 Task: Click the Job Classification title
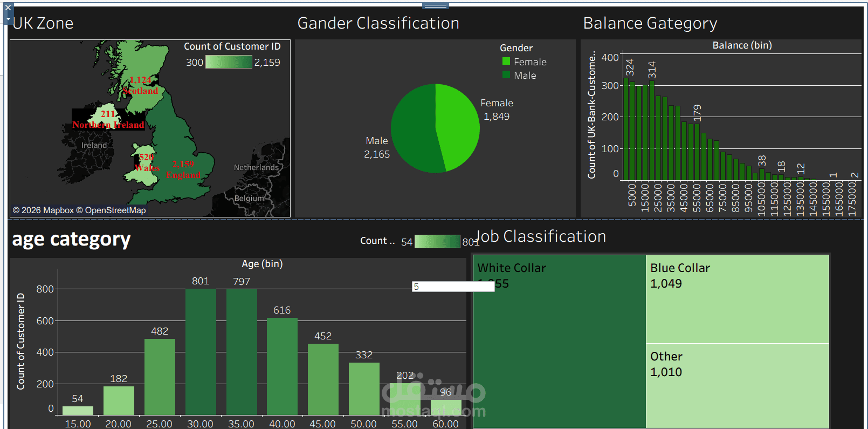[541, 236]
